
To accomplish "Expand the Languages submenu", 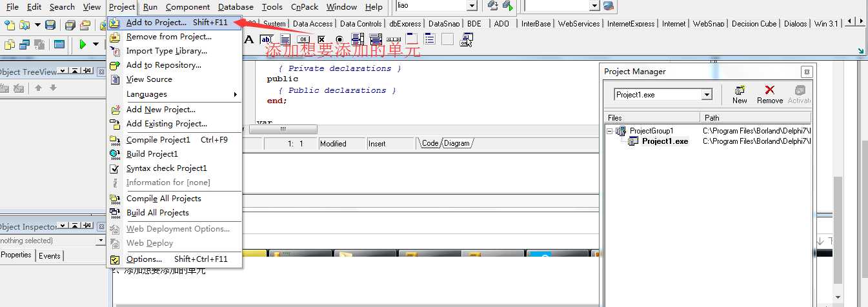I will point(174,94).
